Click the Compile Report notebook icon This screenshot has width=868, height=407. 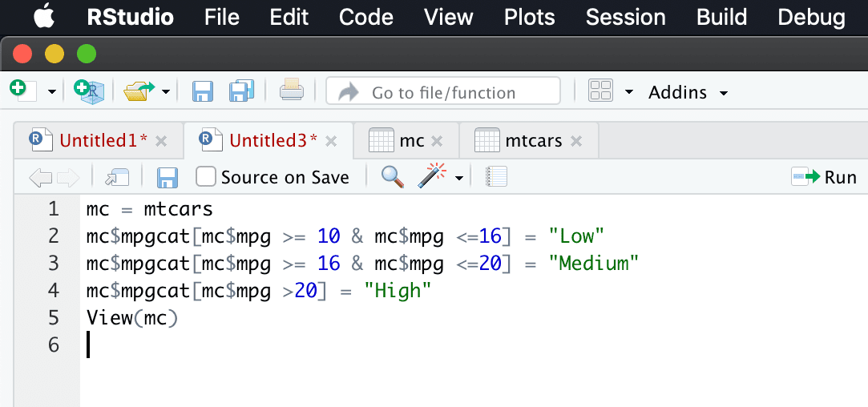click(496, 177)
